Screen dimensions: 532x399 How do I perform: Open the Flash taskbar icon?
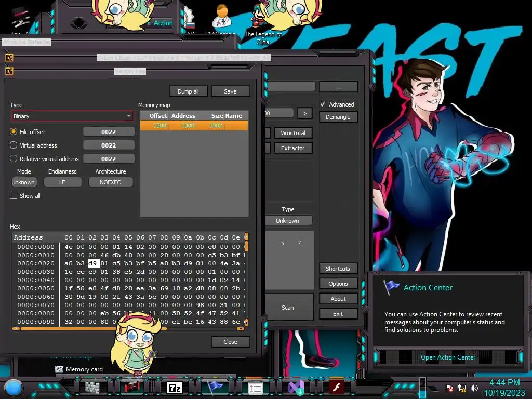point(337,387)
